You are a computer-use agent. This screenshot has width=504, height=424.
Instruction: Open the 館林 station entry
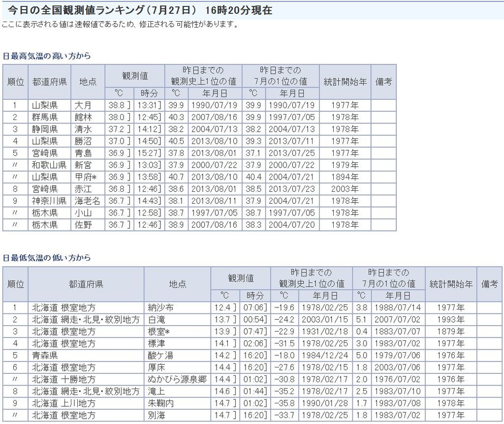pyautogui.click(x=83, y=117)
